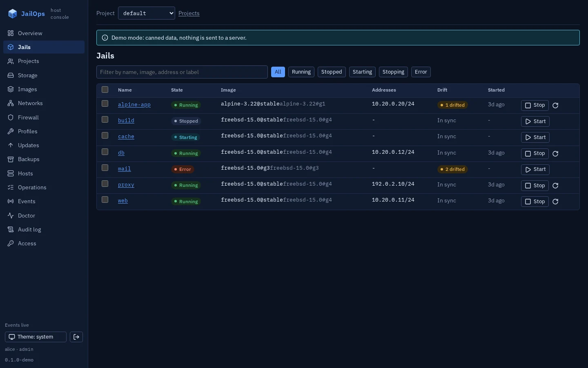Click the restart icon for web jail

555,202
